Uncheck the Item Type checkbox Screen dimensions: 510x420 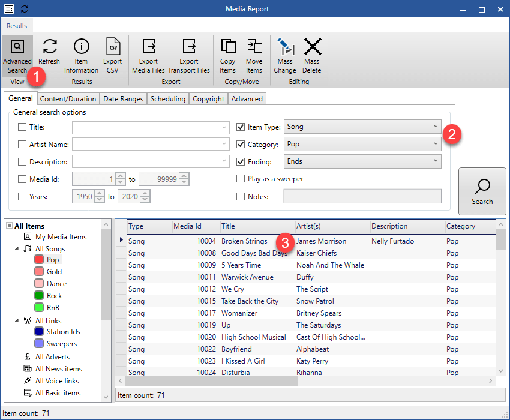coord(241,127)
